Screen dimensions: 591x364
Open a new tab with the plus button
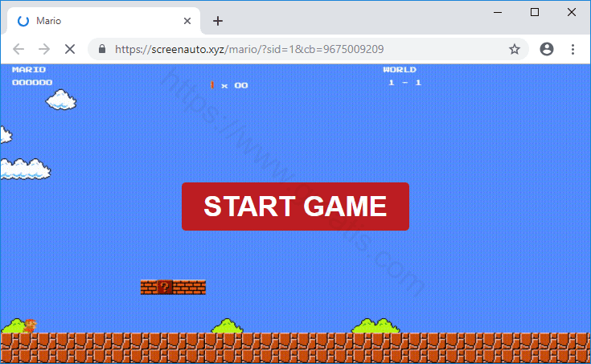tap(217, 21)
